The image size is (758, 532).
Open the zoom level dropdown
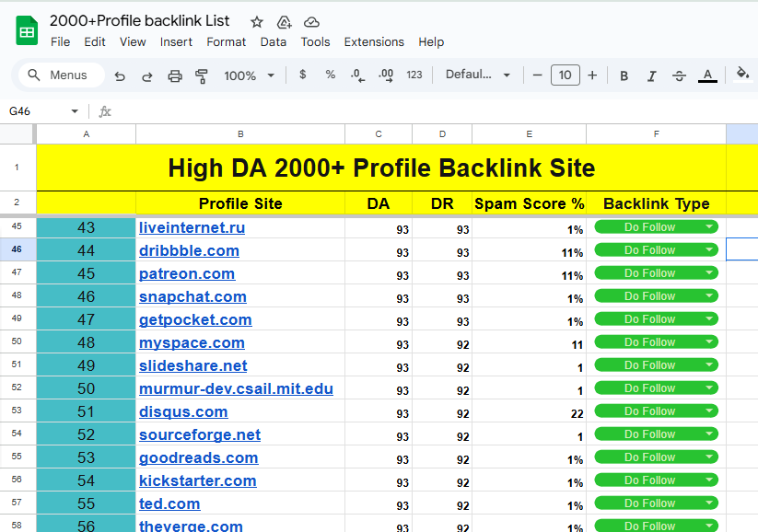tap(247, 75)
